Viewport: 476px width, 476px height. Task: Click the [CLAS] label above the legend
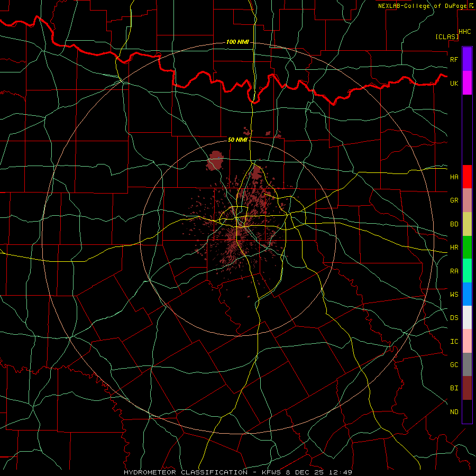point(447,36)
